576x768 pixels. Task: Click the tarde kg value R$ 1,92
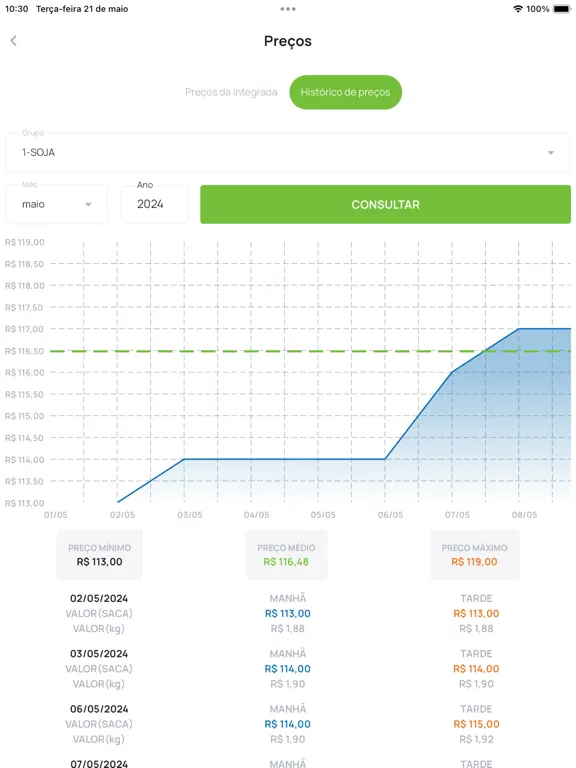pos(476,739)
